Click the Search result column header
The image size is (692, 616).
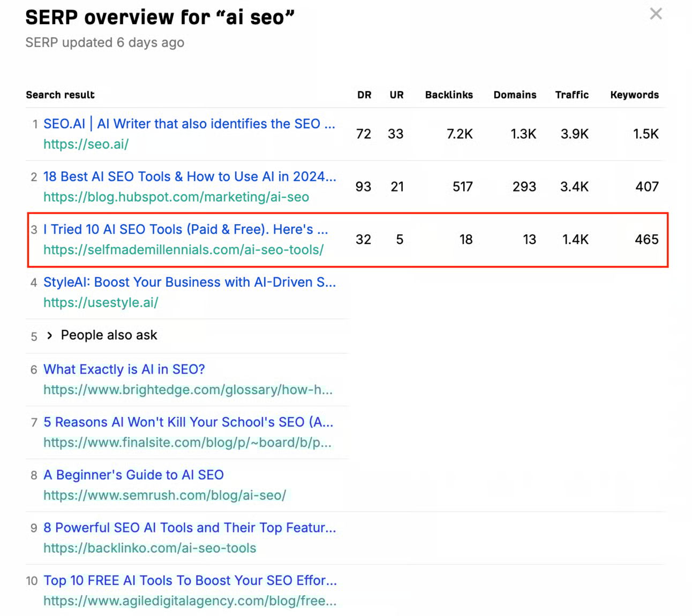coord(60,95)
